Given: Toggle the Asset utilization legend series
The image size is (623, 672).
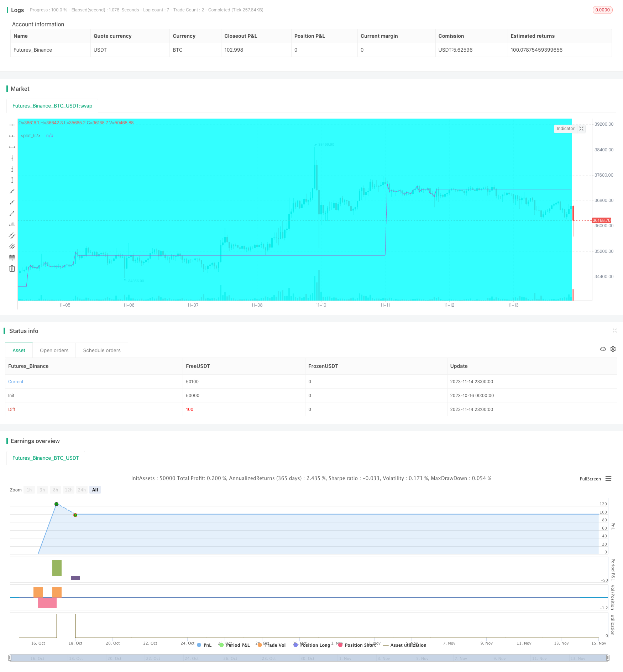Looking at the screenshot, I should point(404,645).
